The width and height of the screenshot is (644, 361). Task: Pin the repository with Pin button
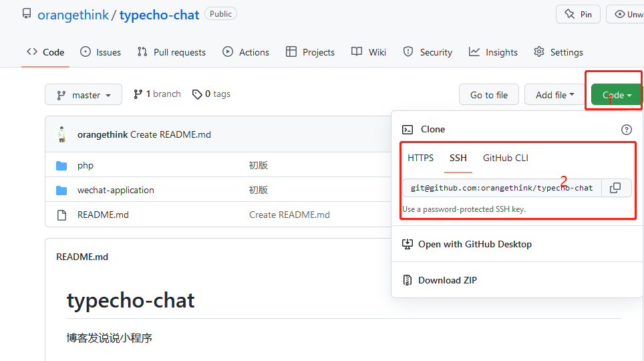(x=578, y=15)
